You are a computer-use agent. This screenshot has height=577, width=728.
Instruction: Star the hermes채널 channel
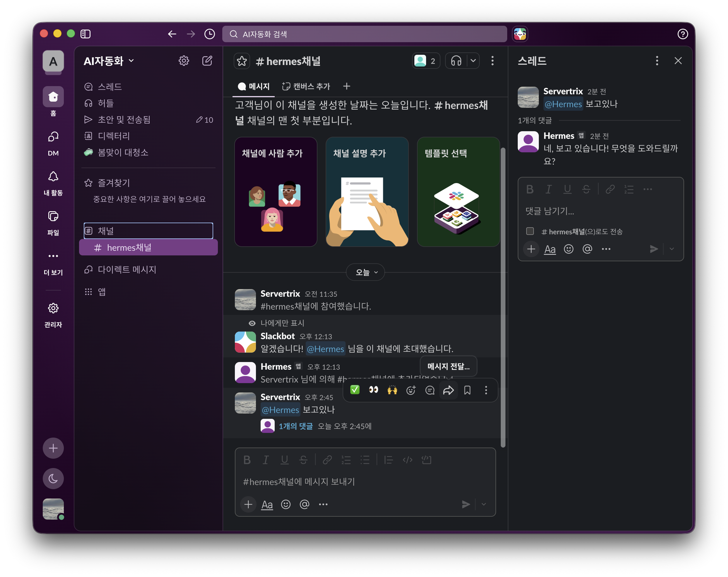tap(242, 61)
